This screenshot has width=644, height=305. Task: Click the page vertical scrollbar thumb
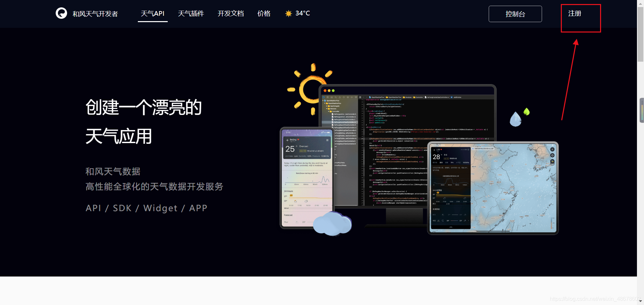(x=640, y=34)
